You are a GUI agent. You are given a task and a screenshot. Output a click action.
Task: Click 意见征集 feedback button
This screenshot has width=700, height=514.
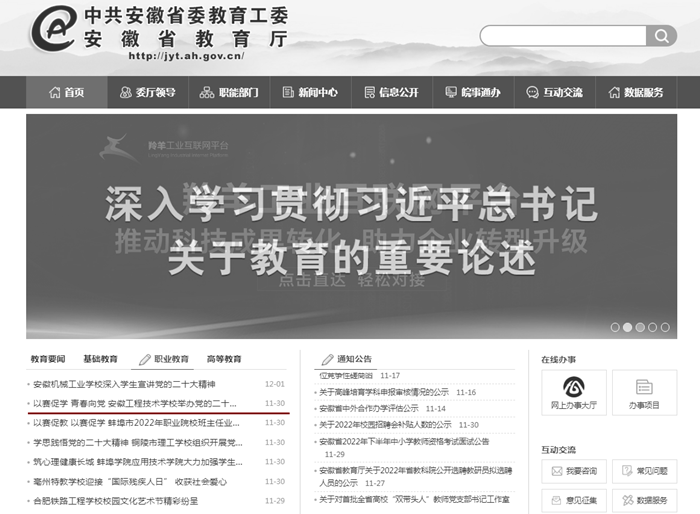pos(573,499)
